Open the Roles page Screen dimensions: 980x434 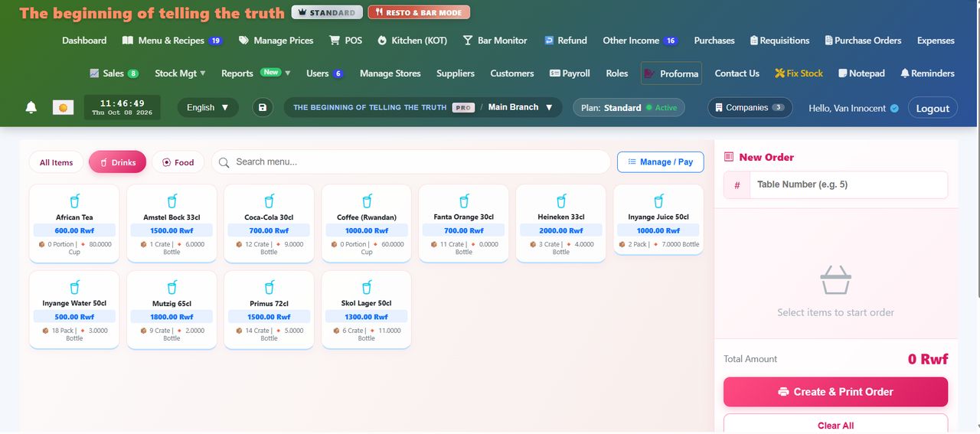tap(617, 73)
